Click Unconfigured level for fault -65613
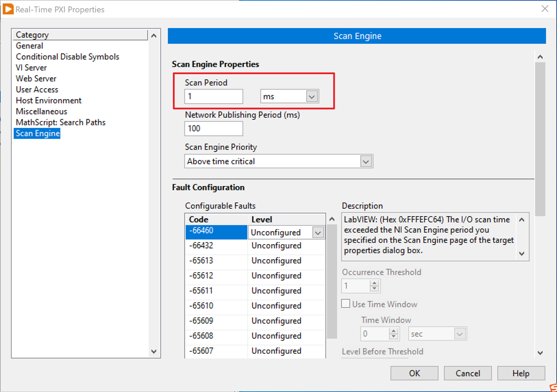The width and height of the screenshot is (557, 392). click(276, 261)
